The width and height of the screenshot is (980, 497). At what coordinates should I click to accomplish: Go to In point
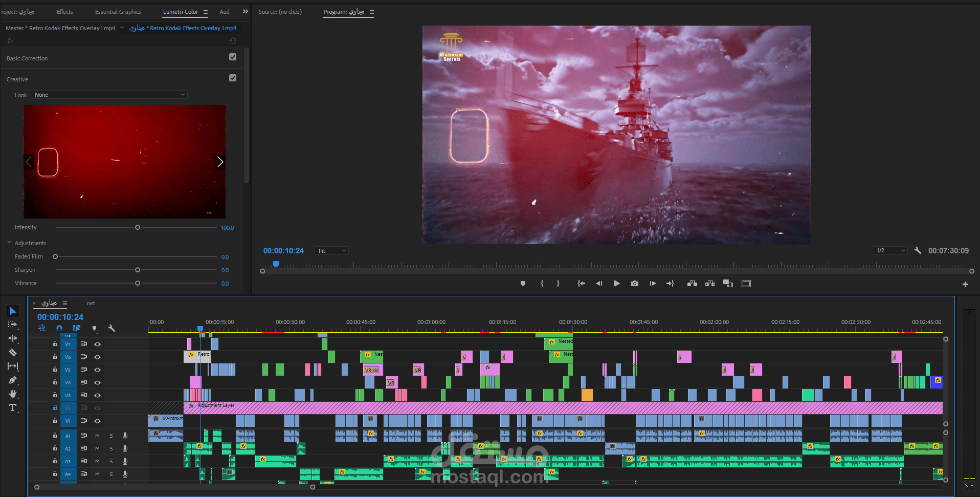pyautogui.click(x=581, y=284)
